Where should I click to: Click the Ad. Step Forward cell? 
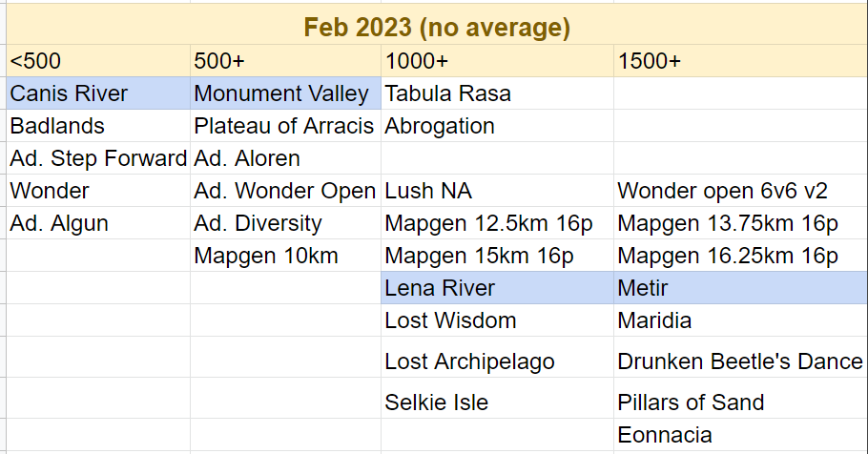coord(98,159)
